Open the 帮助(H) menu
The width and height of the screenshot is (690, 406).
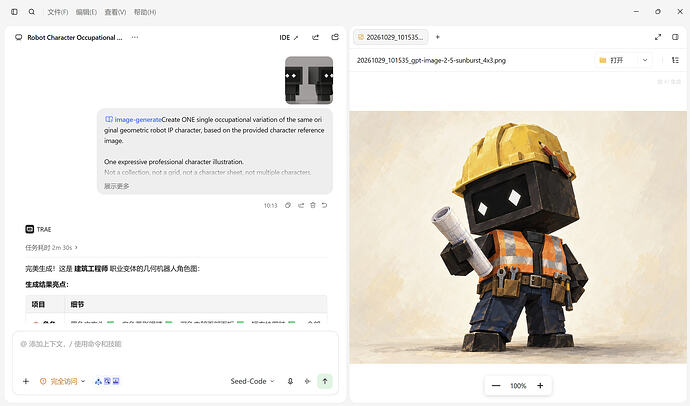145,12
